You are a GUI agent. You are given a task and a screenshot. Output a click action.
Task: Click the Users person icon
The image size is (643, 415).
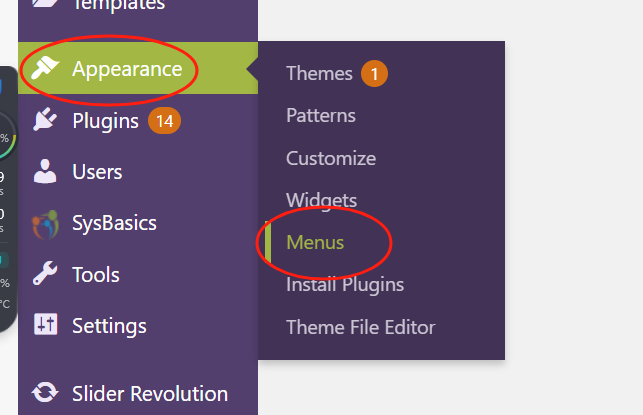[45, 172]
